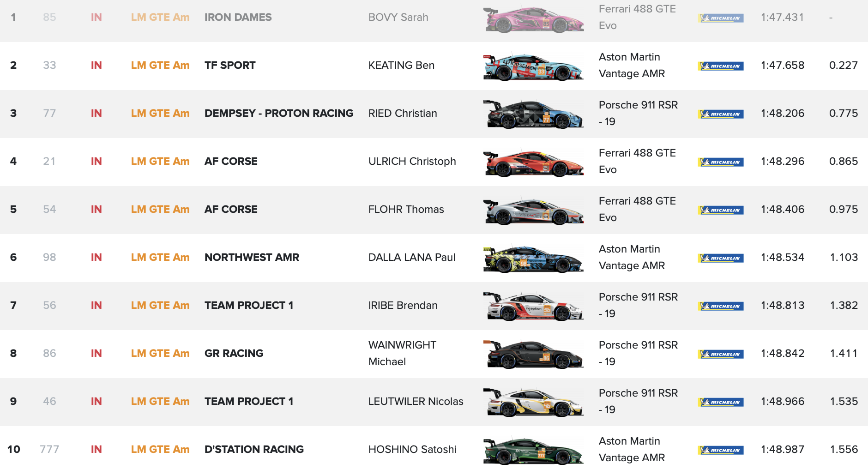Click the red AF Corse #21 car image
The height and width of the screenshot is (470, 868).
[533, 163]
